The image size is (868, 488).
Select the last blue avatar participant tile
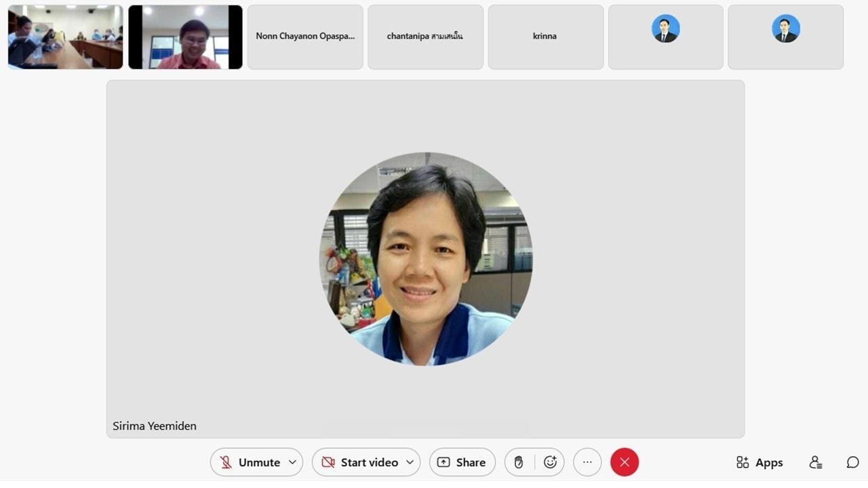tap(786, 37)
